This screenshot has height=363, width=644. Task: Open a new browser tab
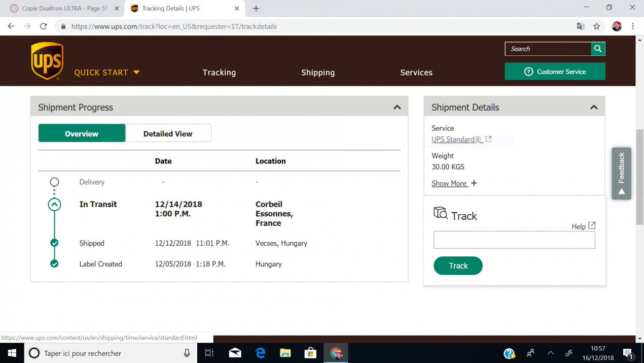pos(256,8)
